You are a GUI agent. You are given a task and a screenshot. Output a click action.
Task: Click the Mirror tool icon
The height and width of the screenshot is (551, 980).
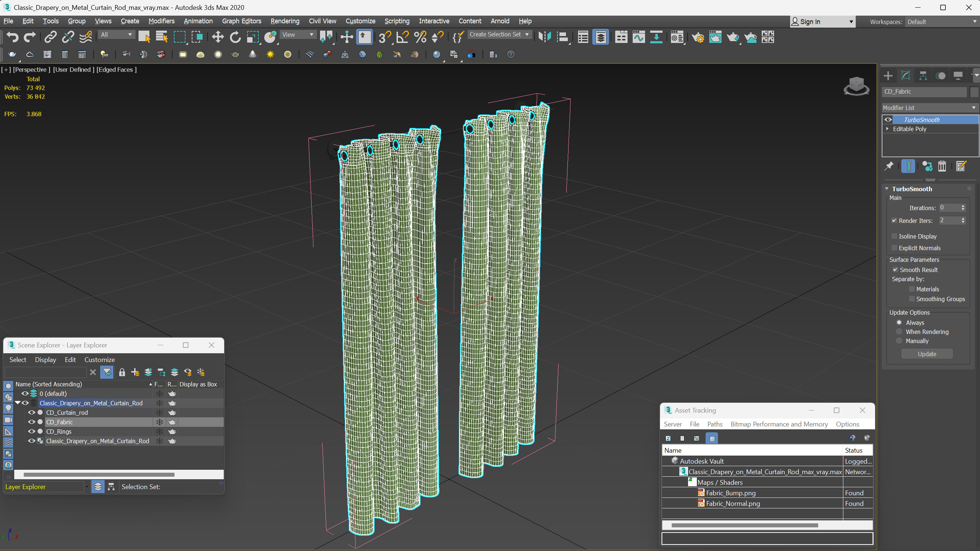pyautogui.click(x=544, y=37)
